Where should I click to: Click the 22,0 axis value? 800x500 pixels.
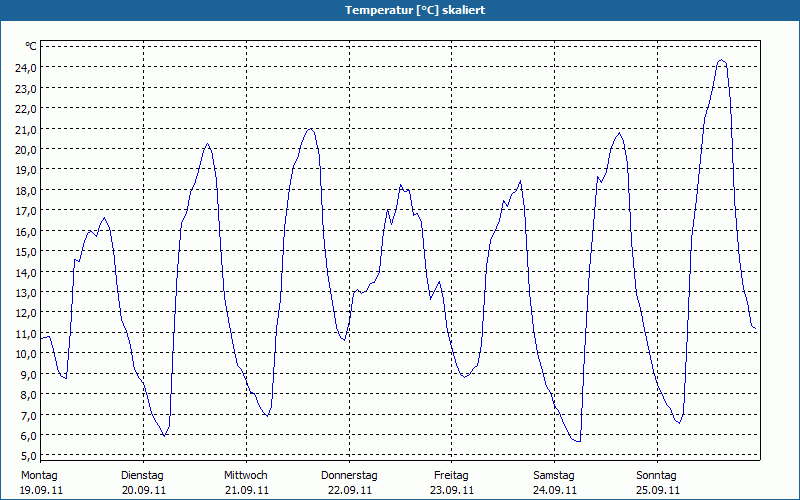(x=26, y=109)
